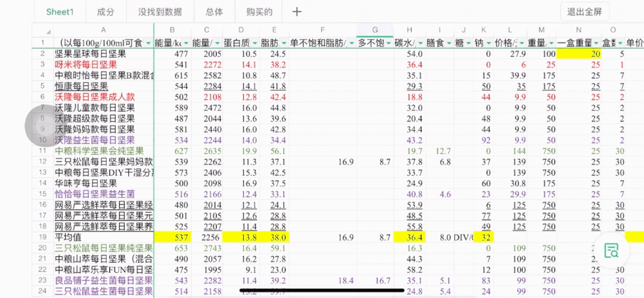644x298 pixels.
Task: Select cell 沃隆儿童款每日坚果
Action: pos(104,108)
